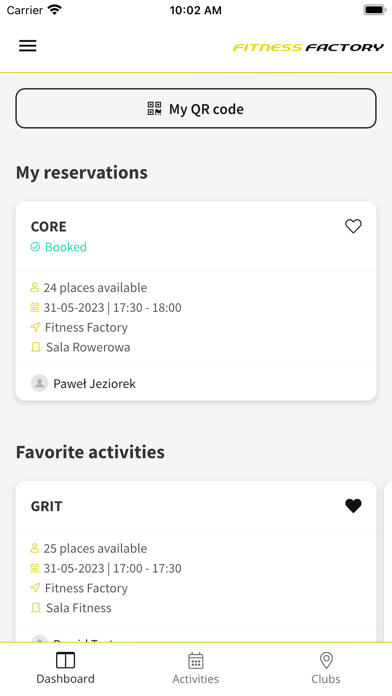Tap the Booked status checkmark
This screenshot has height=696, width=392.
[x=35, y=247]
